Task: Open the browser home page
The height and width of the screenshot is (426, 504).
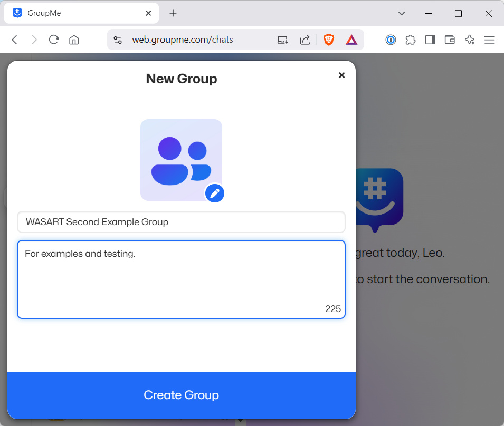Action: (74, 40)
